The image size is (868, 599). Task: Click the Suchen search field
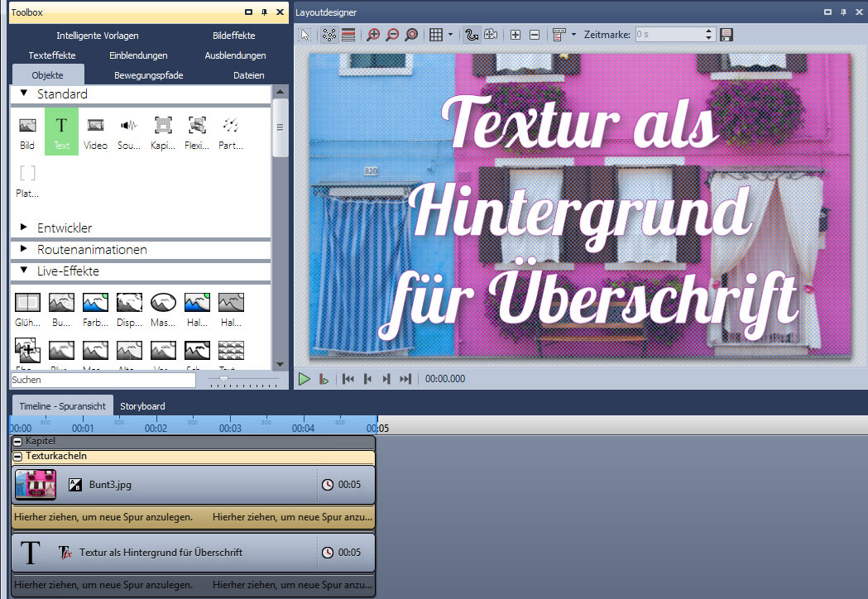pos(103,380)
